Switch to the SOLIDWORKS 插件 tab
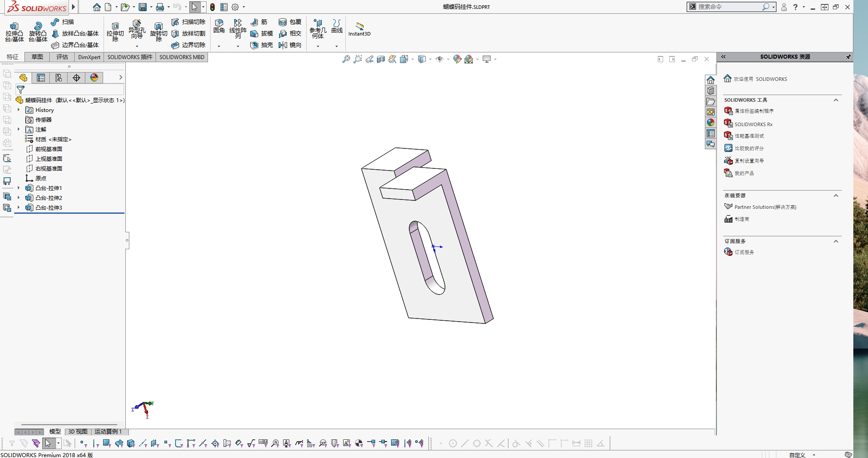868x458 pixels. [130, 57]
